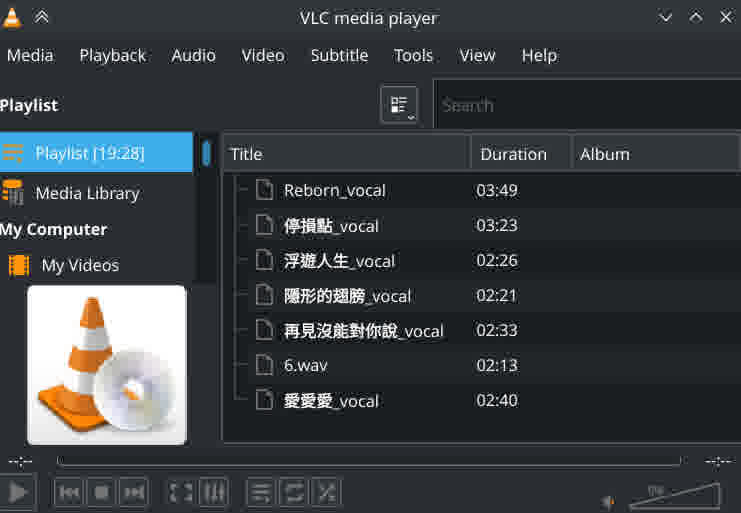Mute audio via speaker icon
This screenshot has width=741, height=513.
(608, 502)
